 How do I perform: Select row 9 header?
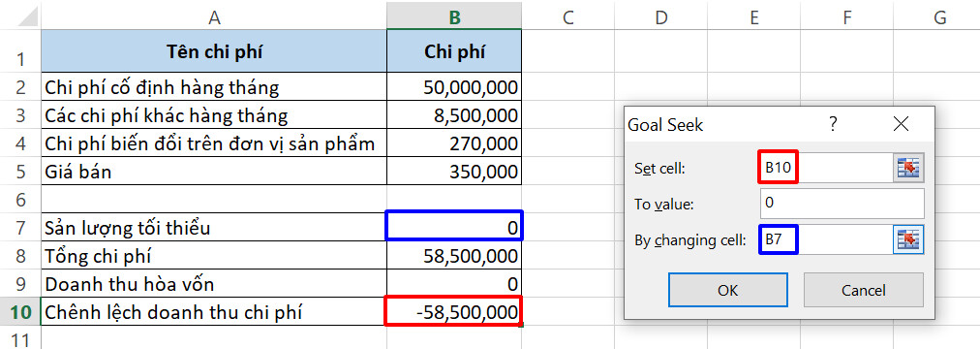[20, 284]
